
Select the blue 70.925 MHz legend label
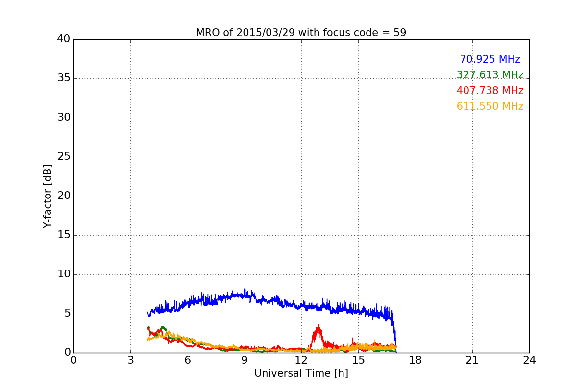pos(490,59)
